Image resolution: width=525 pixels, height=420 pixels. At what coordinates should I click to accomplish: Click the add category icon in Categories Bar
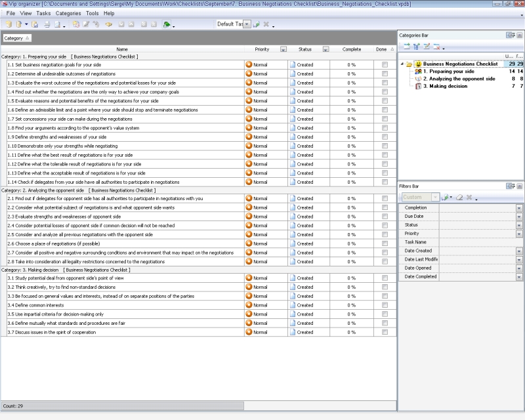pyautogui.click(x=407, y=47)
